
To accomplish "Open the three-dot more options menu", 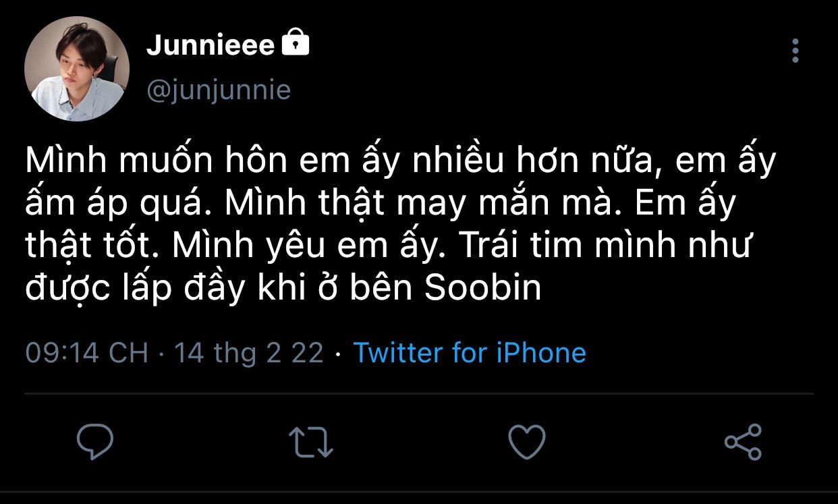I will click(795, 51).
